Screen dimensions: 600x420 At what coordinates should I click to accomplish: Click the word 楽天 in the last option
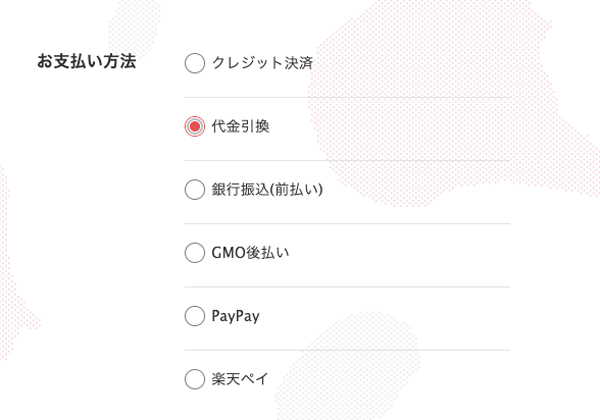pyautogui.click(x=226, y=379)
